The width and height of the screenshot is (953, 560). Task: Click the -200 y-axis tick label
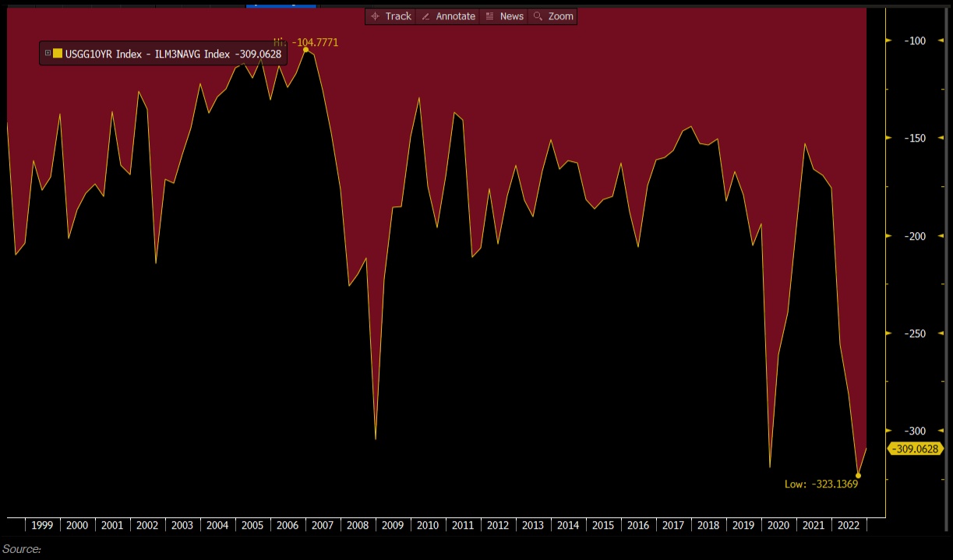[912, 236]
